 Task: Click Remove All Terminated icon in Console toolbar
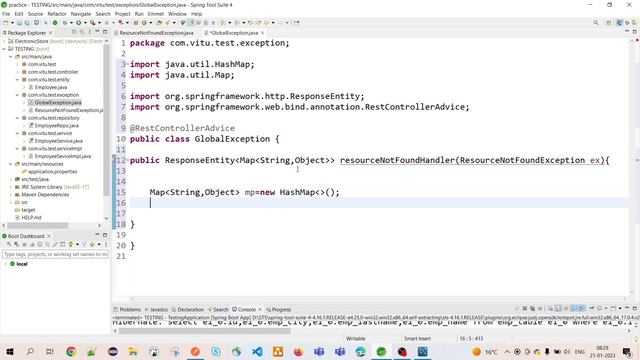533,308
